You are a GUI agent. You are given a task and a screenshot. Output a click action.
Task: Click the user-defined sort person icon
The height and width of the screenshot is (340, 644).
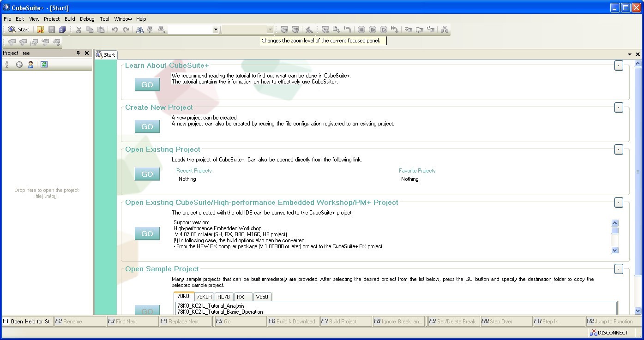pos(30,65)
